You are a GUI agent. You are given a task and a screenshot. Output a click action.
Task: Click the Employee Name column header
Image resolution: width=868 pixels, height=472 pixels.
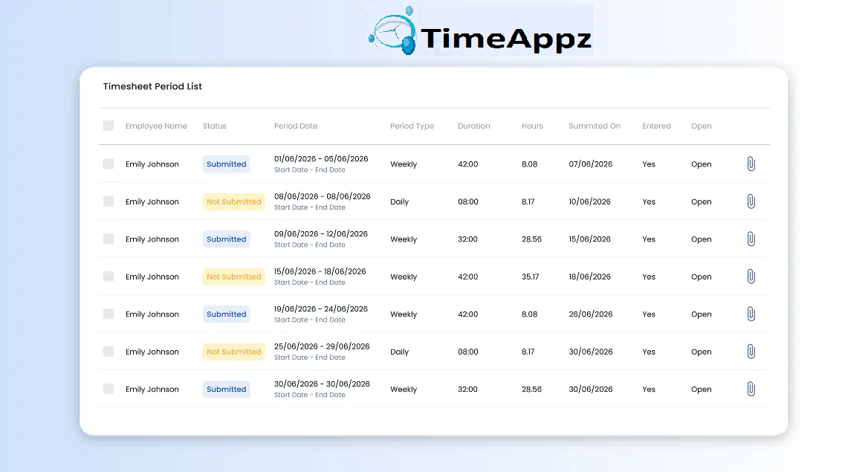click(x=156, y=126)
